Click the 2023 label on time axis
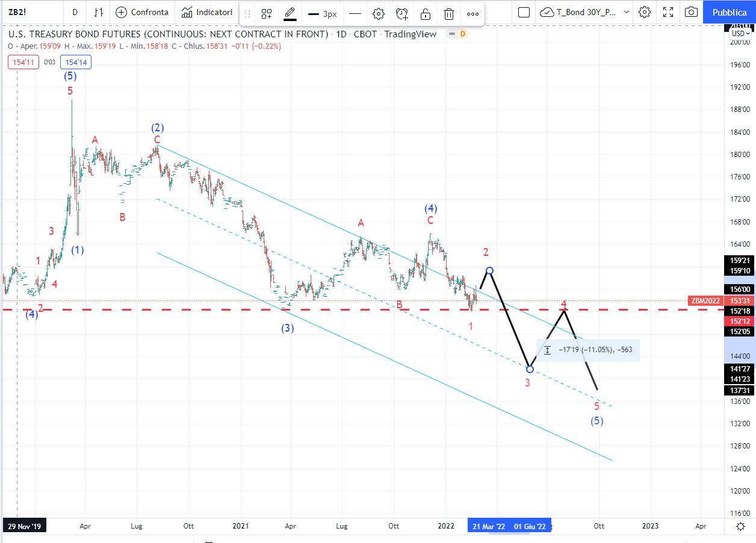 pyautogui.click(x=650, y=526)
